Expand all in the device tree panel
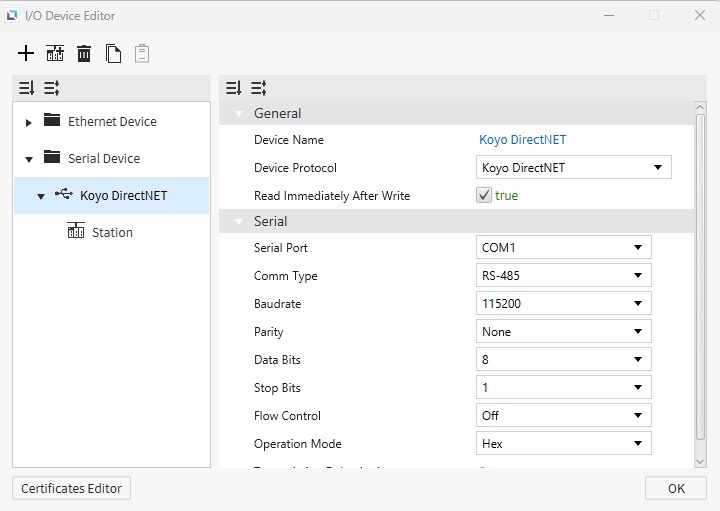Image resolution: width=720 pixels, height=511 pixels. coord(27,88)
